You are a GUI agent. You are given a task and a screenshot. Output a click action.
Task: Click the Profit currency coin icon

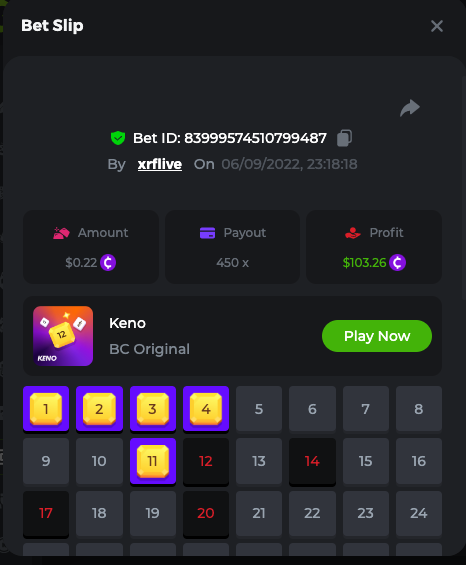(x=397, y=262)
